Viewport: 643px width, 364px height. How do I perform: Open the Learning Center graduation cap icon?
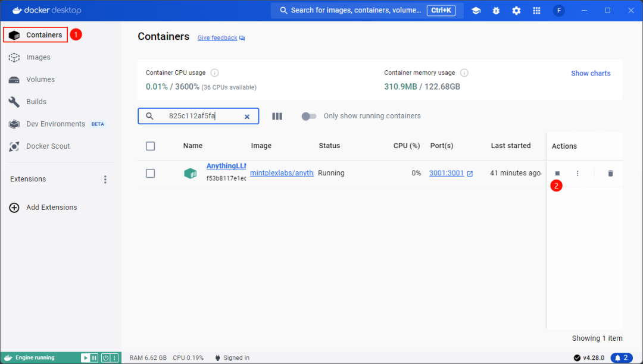476,11
